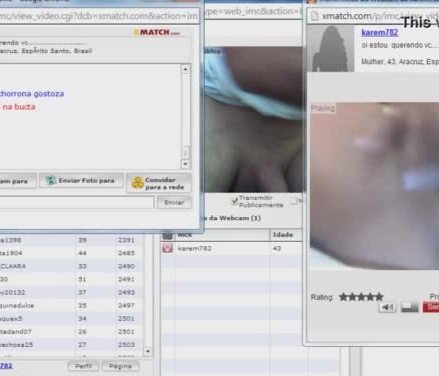Toggle the Transmitir Publicamente checkbox
Viewport: 439px width, 376px height.
(234, 201)
